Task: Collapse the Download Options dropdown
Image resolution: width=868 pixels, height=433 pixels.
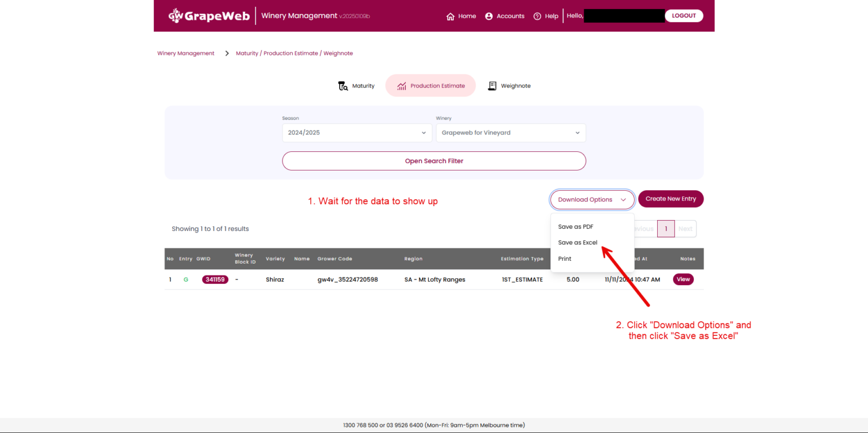Action: [x=592, y=200]
